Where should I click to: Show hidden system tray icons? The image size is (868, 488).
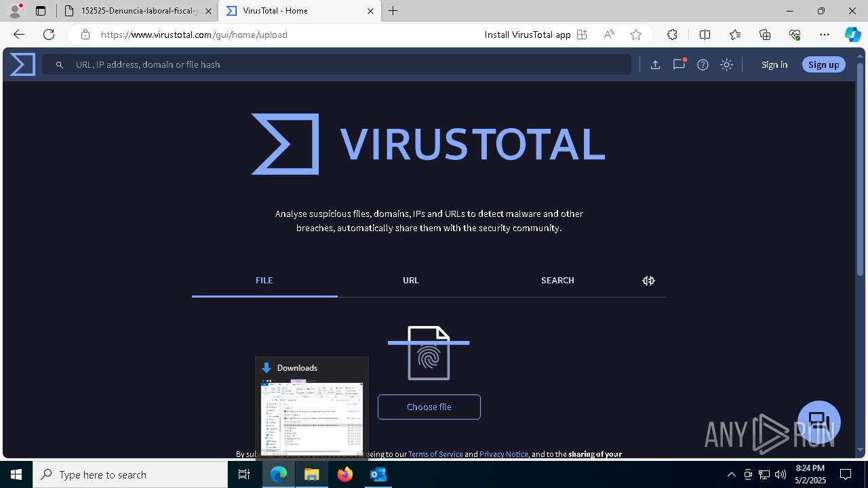point(731,474)
